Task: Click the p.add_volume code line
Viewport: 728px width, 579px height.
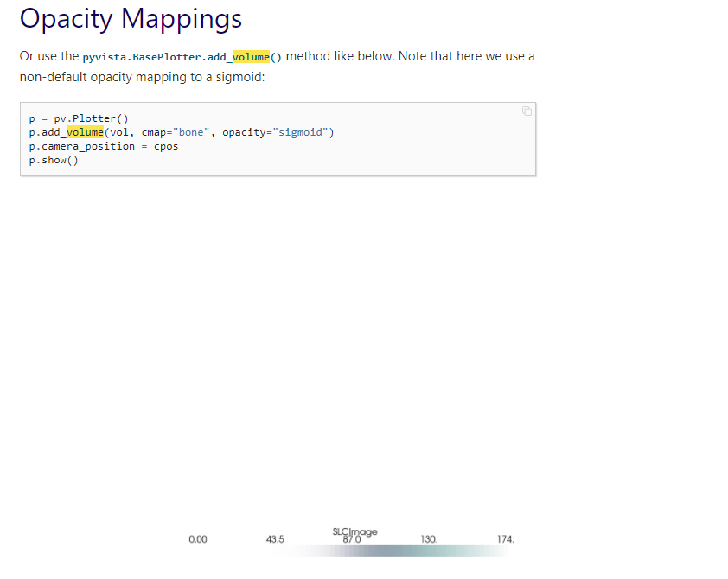Action: click(x=182, y=132)
